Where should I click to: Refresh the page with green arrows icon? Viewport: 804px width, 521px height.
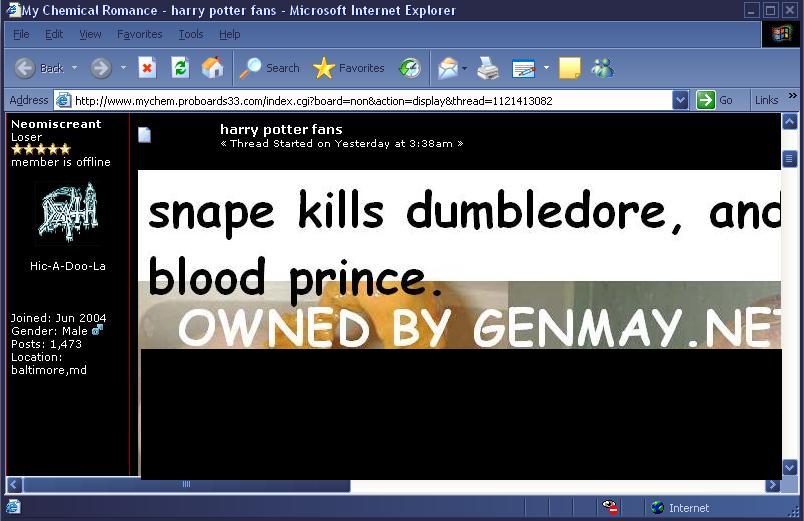click(180, 68)
